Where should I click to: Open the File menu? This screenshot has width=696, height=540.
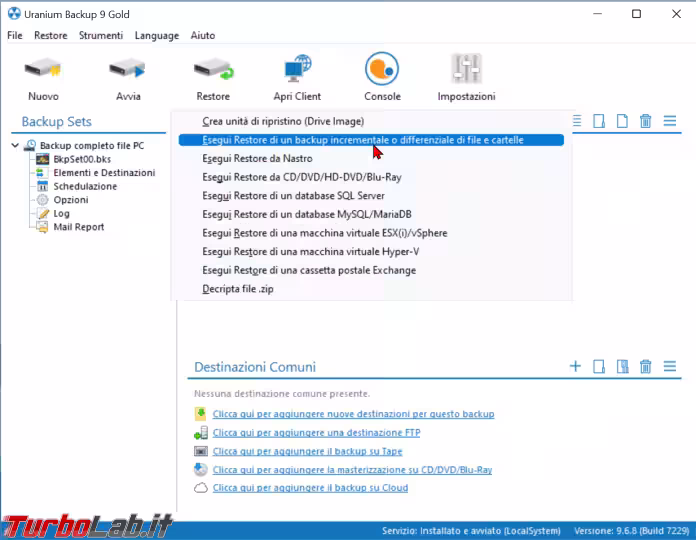point(15,35)
